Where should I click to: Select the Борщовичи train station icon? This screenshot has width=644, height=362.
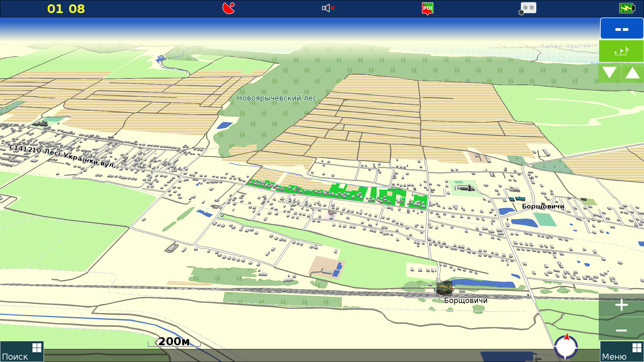click(444, 288)
